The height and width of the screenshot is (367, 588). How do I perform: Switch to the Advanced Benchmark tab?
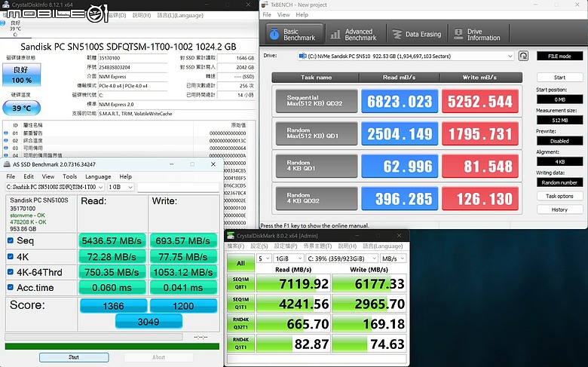click(x=354, y=34)
